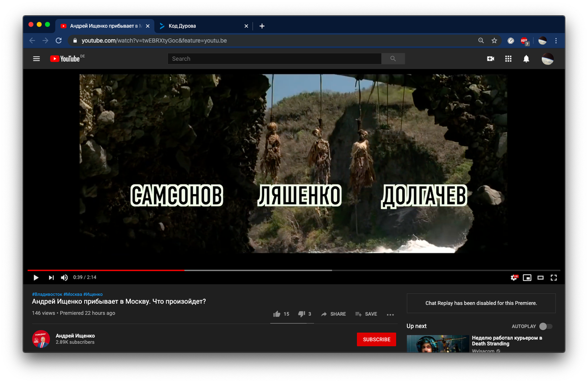Like the video with thumbs up
Image resolution: width=588 pixels, height=383 pixels.
point(277,314)
